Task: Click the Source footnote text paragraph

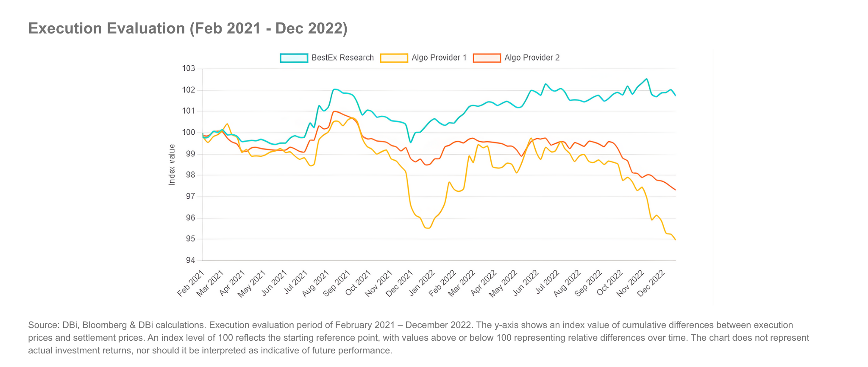Action: tap(418, 338)
